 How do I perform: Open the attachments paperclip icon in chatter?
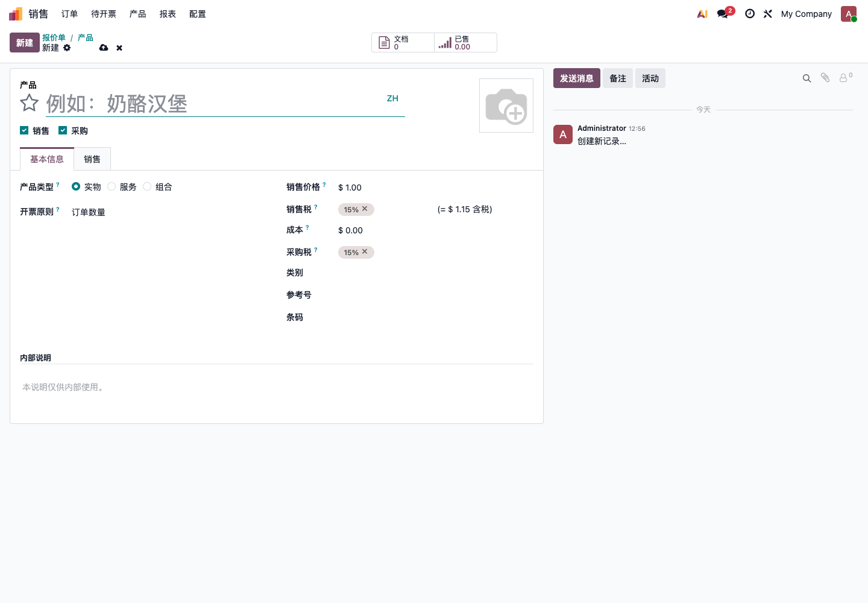pos(825,78)
